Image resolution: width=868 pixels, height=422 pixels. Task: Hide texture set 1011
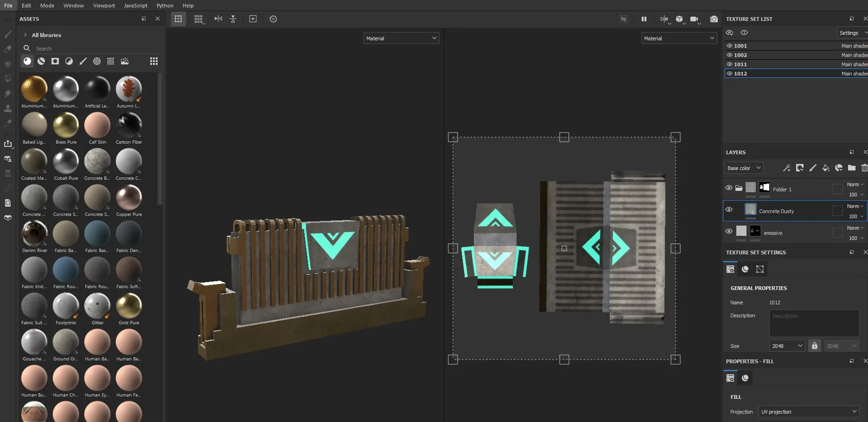[729, 64]
